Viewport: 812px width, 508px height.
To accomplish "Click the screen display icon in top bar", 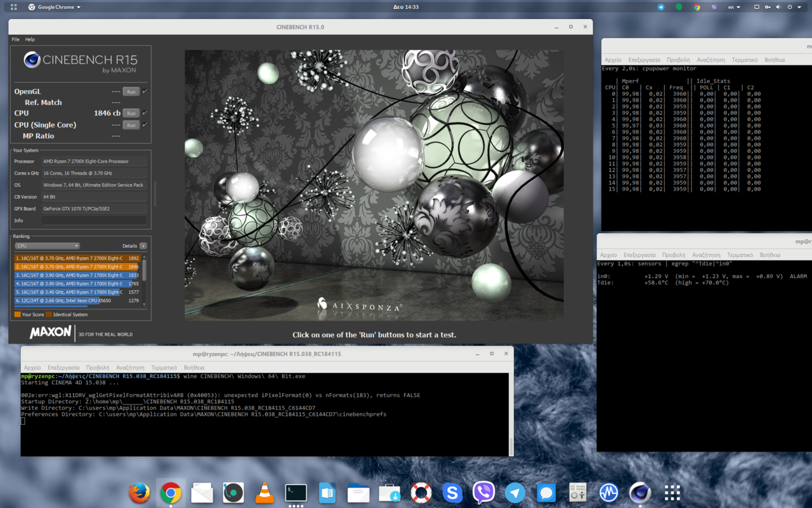I will [x=757, y=7].
